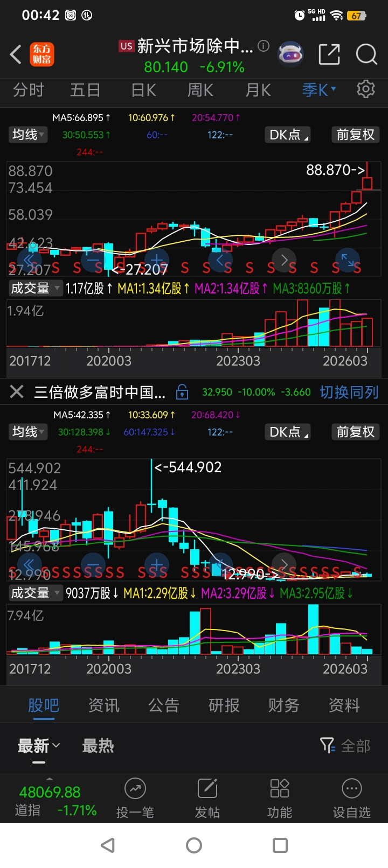
Task: Tap 前复权 button on bottom chart
Action: tap(355, 432)
